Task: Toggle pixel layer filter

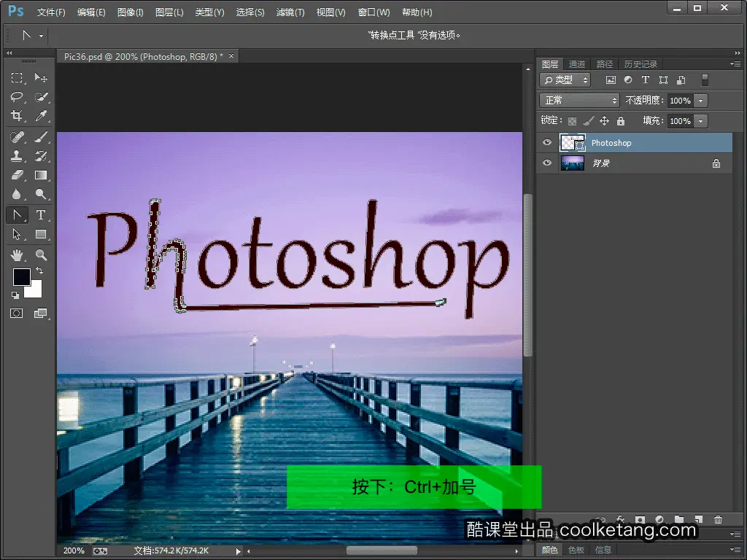Action: point(611,80)
